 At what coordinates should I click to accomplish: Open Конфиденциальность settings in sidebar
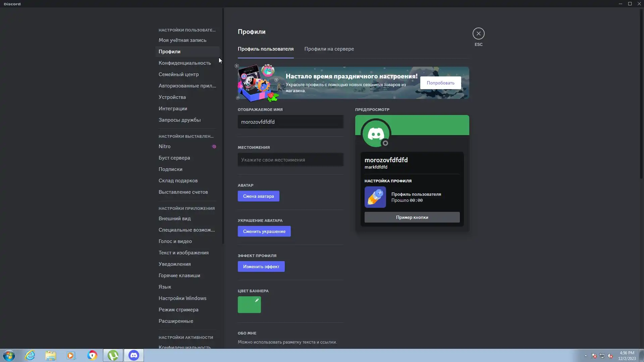184,63
